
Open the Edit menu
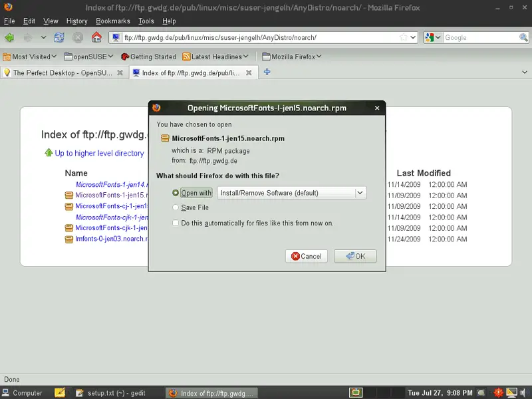29,21
